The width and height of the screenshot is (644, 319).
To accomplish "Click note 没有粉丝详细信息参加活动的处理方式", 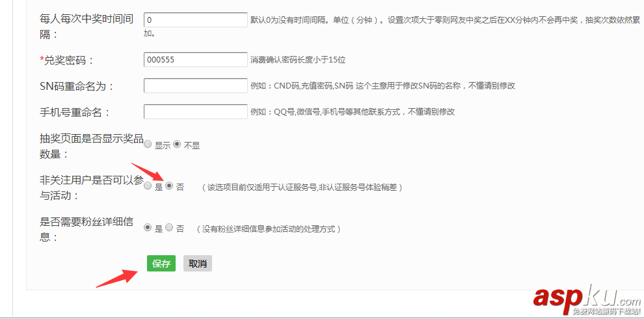I will click(x=268, y=229).
